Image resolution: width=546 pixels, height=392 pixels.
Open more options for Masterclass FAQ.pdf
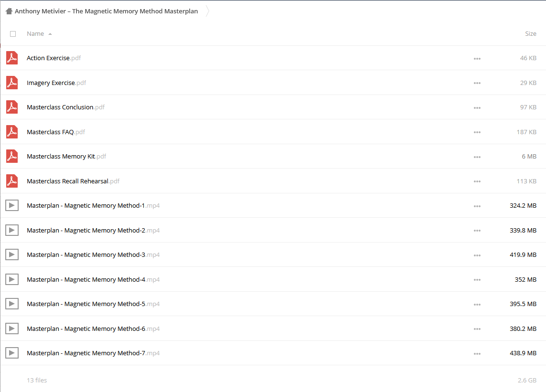pyautogui.click(x=477, y=132)
